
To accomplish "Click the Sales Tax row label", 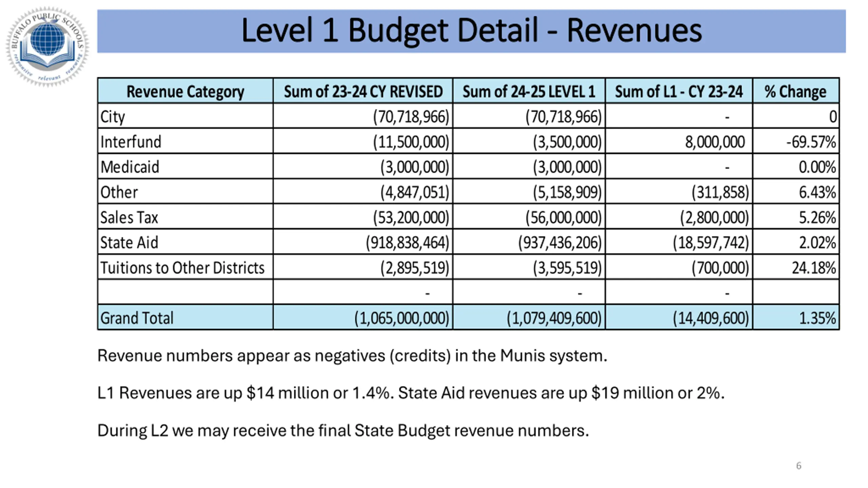I will coord(129,217).
